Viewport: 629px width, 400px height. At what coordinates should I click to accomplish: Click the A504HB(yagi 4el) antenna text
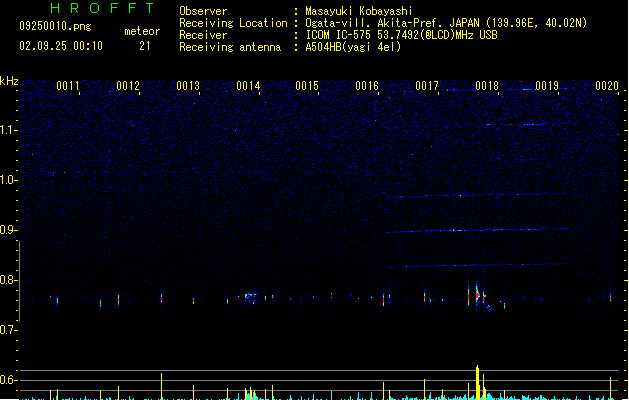click(353, 47)
